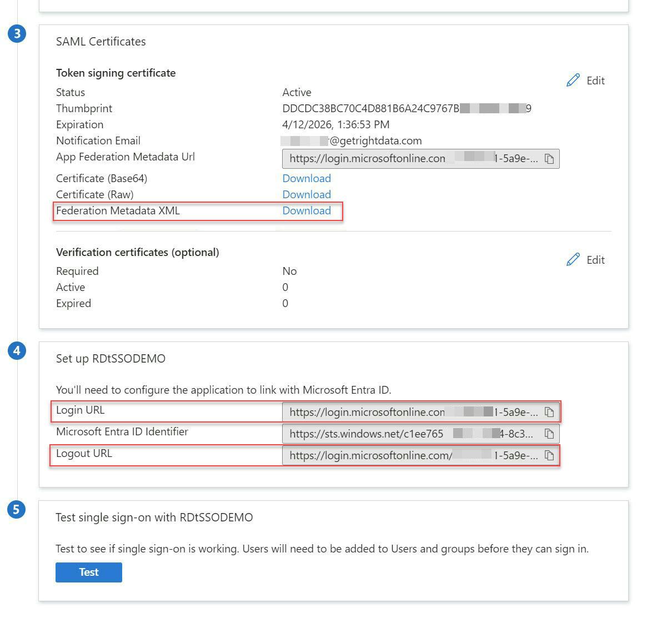
Task: Click the Test button for single sign-on
Action: click(89, 572)
